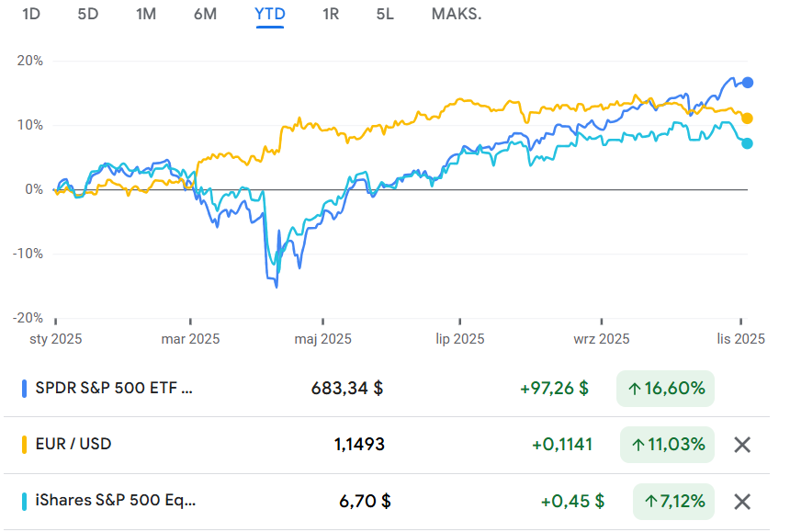Viewport: 790px width, 532px height.
Task: Click the 7,12% change badge
Action: click(673, 502)
